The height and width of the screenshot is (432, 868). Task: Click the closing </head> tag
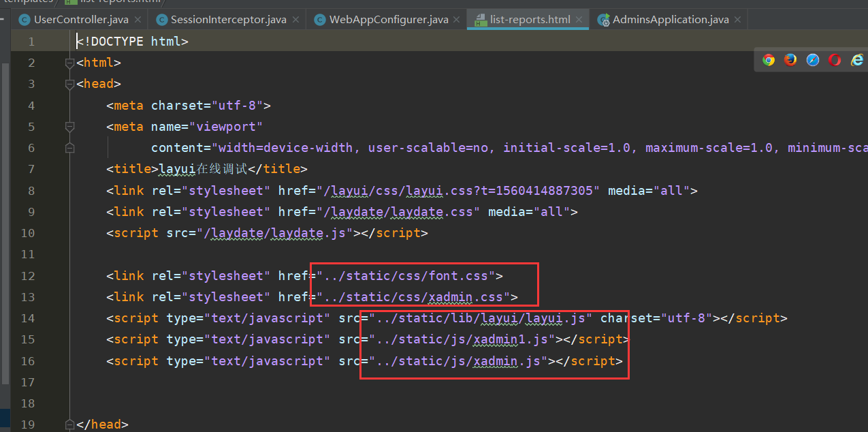pyautogui.click(x=102, y=425)
